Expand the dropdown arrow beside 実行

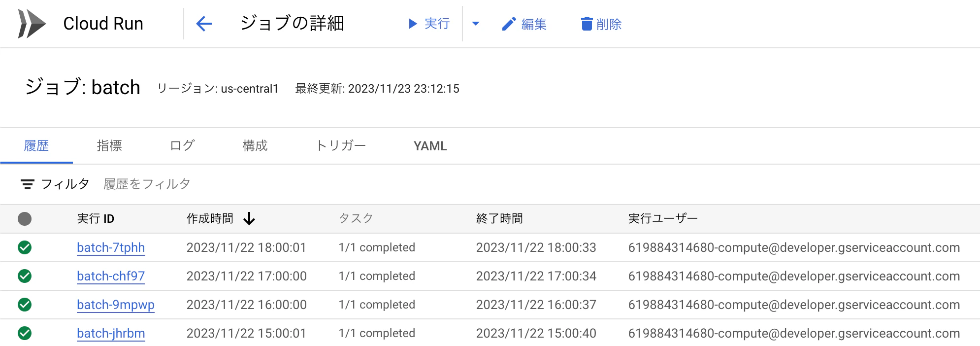pyautogui.click(x=475, y=24)
